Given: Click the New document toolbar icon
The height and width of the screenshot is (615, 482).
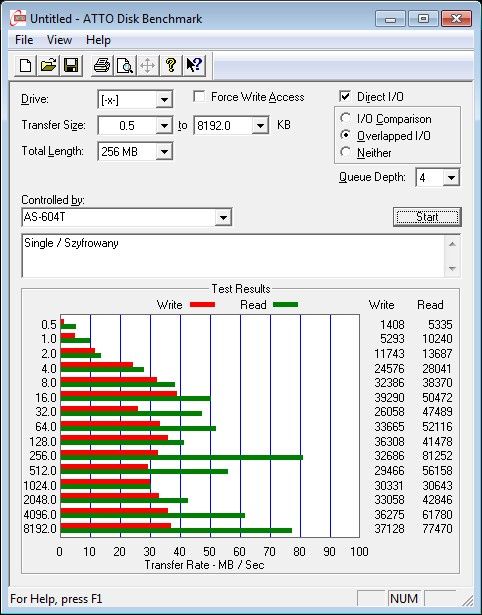Looking at the screenshot, I should point(25,65).
